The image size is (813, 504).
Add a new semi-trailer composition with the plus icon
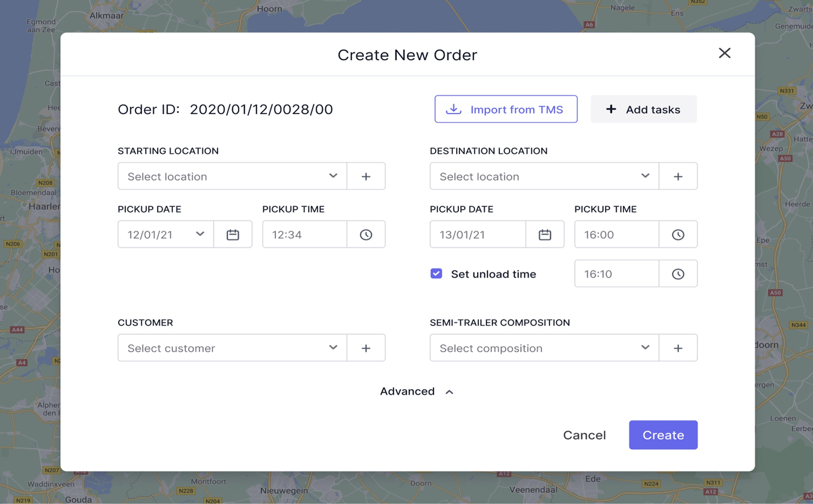(x=678, y=348)
